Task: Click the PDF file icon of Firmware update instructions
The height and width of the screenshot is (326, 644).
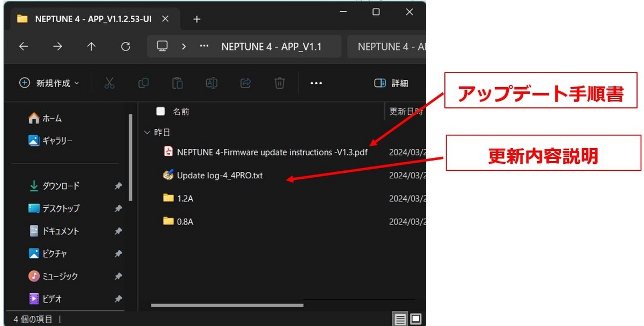Action: 168,152
